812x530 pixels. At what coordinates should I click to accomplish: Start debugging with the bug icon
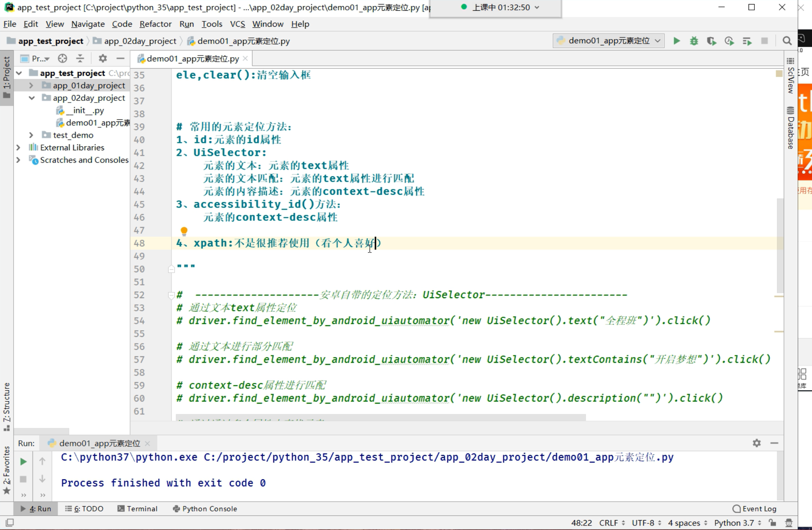(694, 41)
